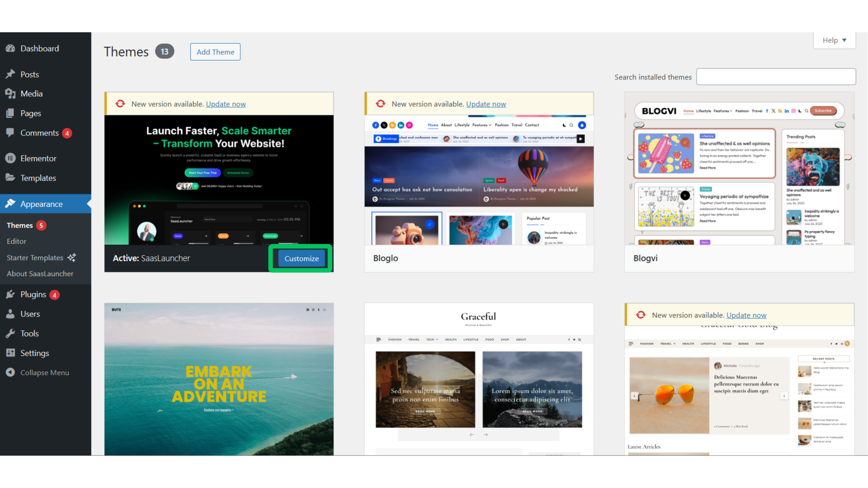Click the Dashboard gauge icon

point(11,48)
